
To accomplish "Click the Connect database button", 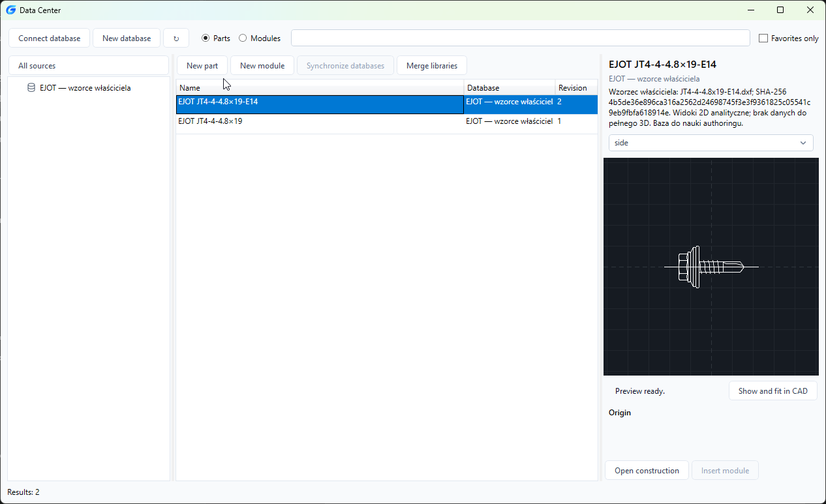I will (x=50, y=38).
